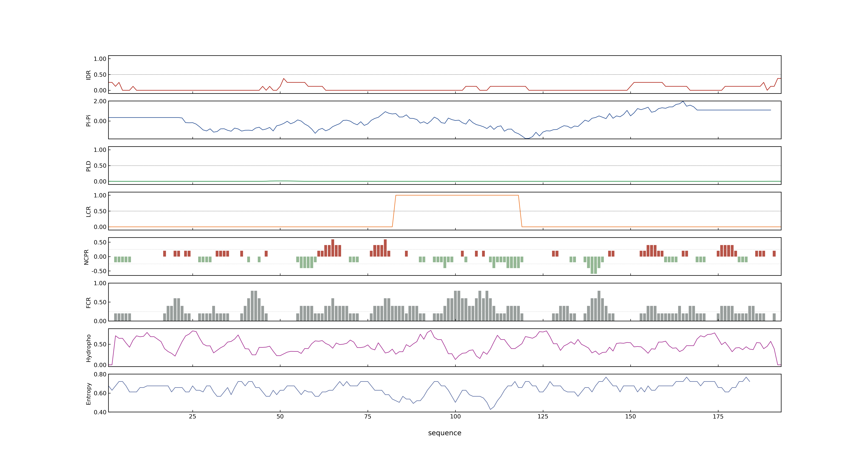Click the LCR plateau at value 1.00
This screenshot has height=463, width=868.
457,195
